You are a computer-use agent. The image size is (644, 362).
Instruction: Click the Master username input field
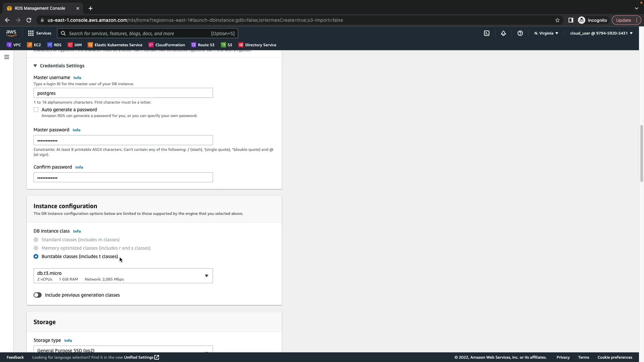pos(123,93)
